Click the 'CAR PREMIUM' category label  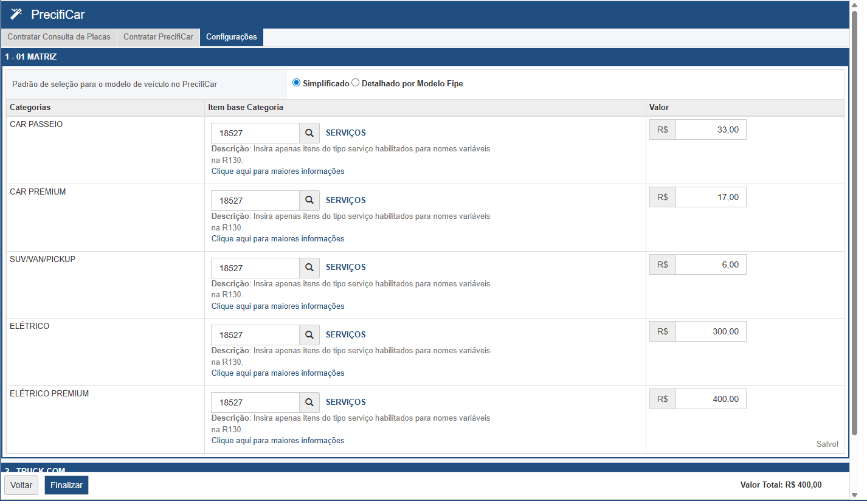point(38,192)
